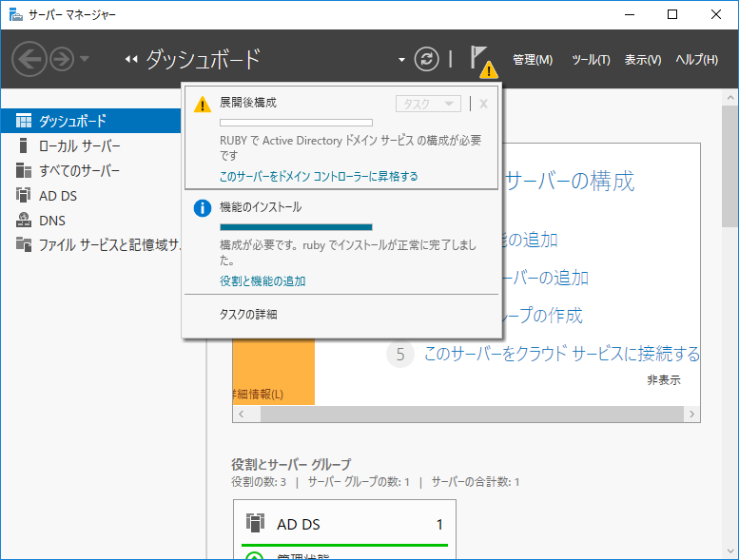
Task: Click the DNS icon in sidebar
Action: tap(24, 220)
